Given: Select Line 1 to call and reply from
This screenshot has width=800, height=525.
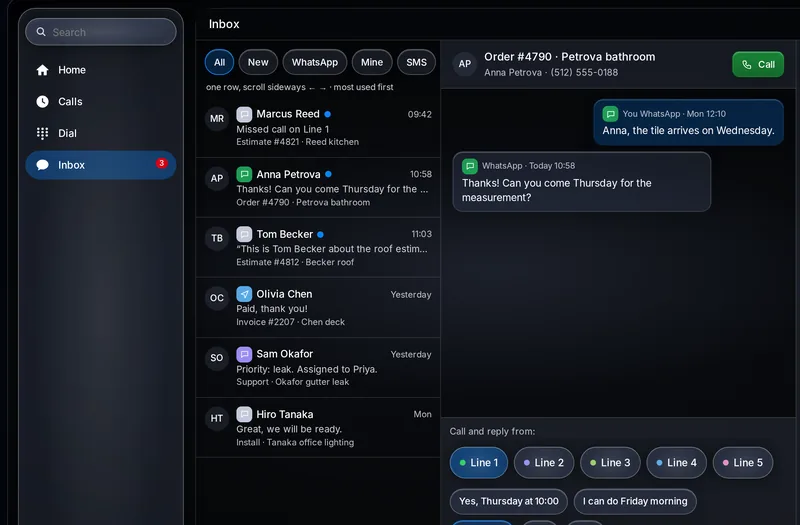Looking at the screenshot, I should 479,463.
